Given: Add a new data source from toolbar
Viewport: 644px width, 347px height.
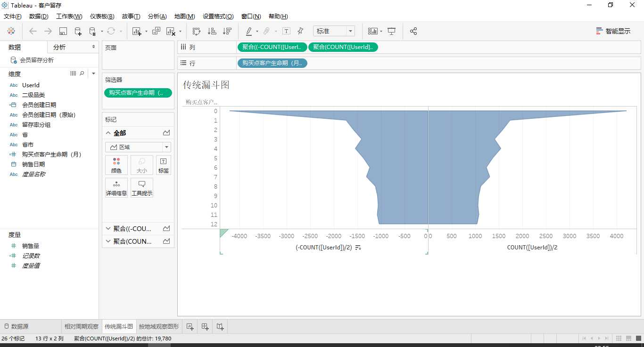Looking at the screenshot, I should (x=78, y=31).
